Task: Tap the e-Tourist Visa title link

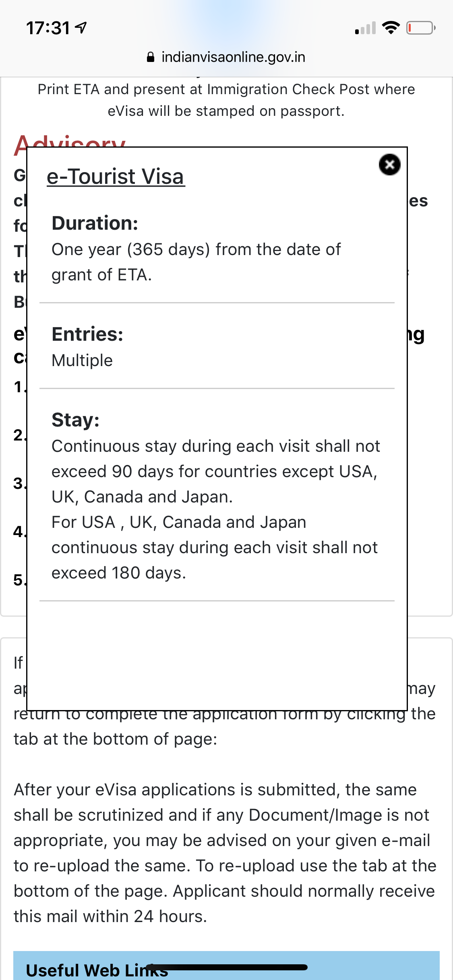Action: [x=116, y=177]
